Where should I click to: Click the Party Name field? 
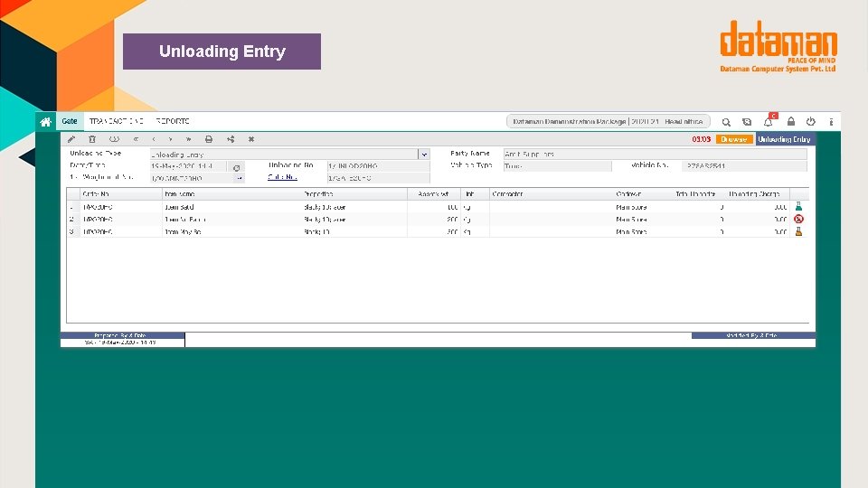point(655,154)
